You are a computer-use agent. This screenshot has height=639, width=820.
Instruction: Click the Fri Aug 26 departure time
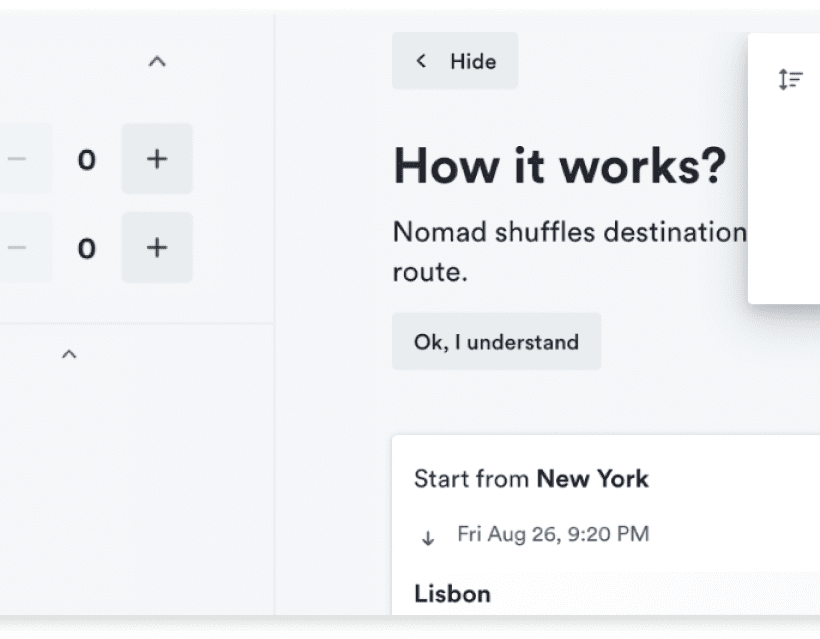point(555,534)
